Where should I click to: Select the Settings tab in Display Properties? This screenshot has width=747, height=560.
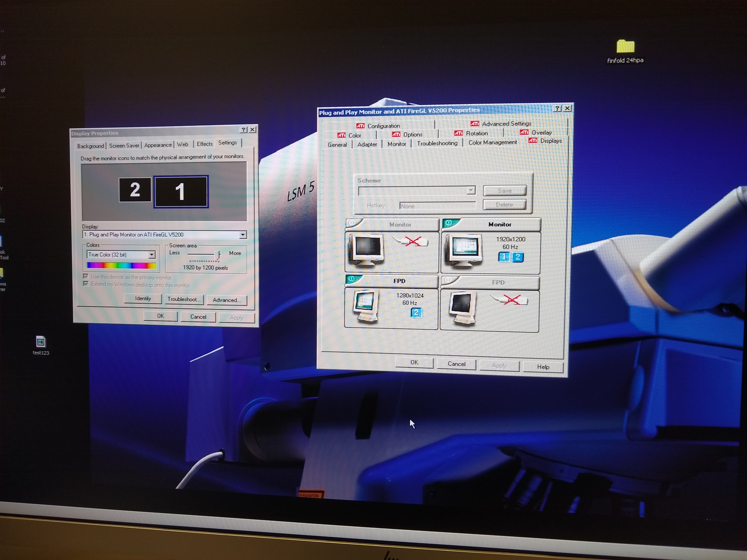[228, 143]
